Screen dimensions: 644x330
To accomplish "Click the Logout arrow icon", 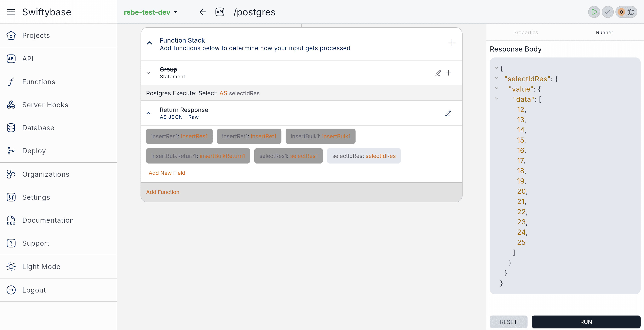I will [11, 290].
